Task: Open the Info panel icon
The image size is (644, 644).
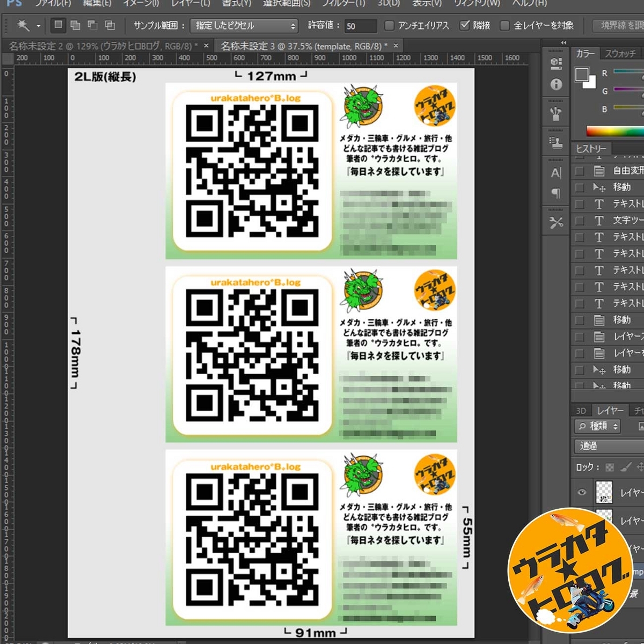Action: coord(556,84)
